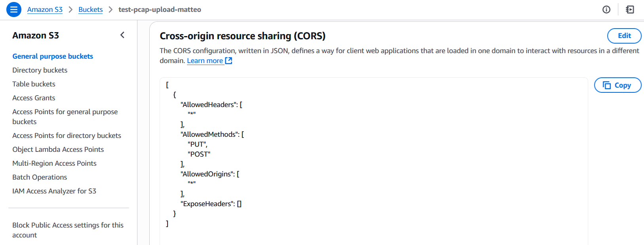
Task: Collapse the Amazon S3 sidebar
Action: click(122, 35)
